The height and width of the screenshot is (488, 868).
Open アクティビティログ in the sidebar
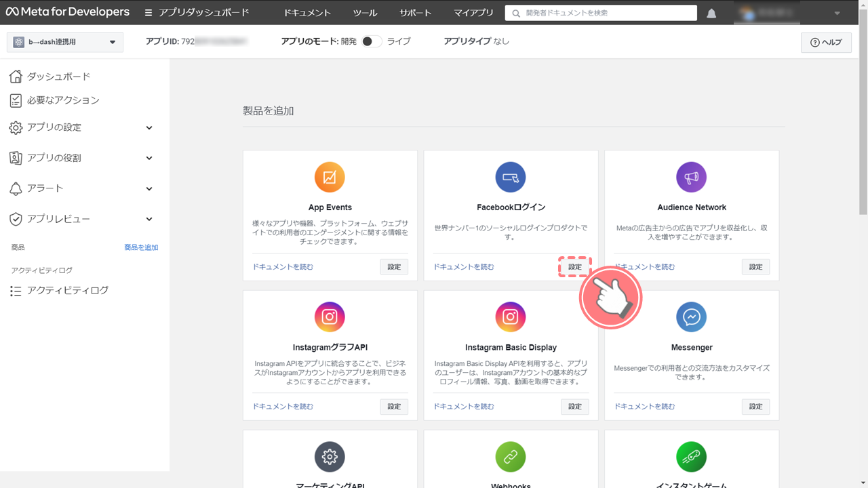(x=68, y=291)
